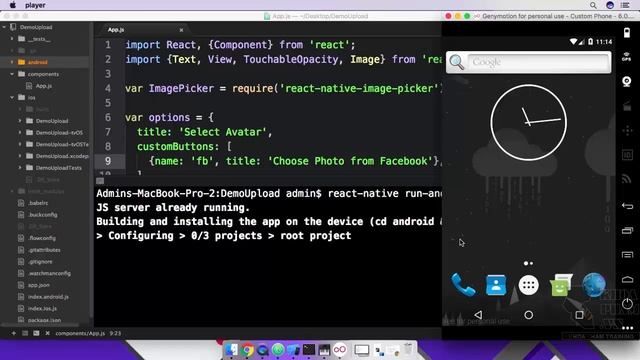
Task: Open Genymotion battery widget
Action: (x=627, y=33)
